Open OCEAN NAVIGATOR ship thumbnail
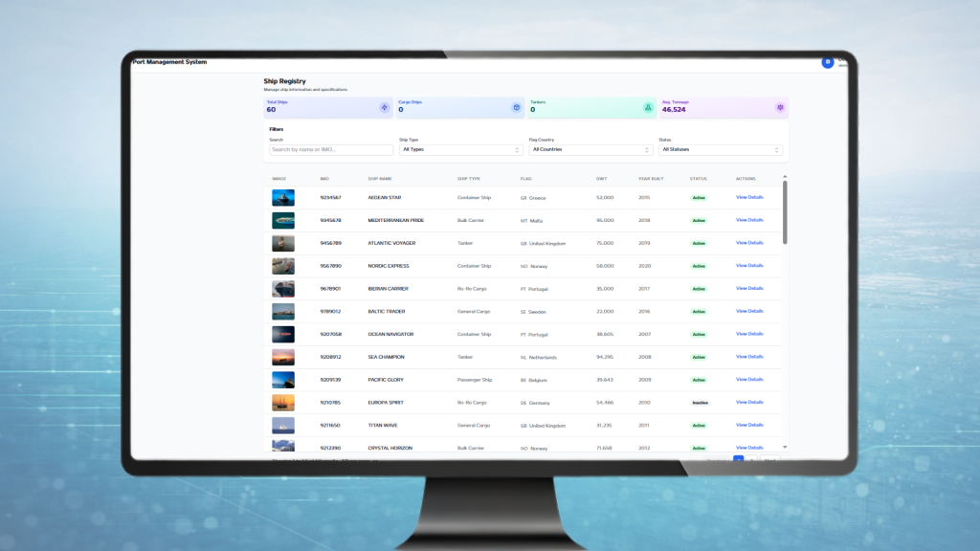The height and width of the screenshot is (551, 980). [283, 334]
